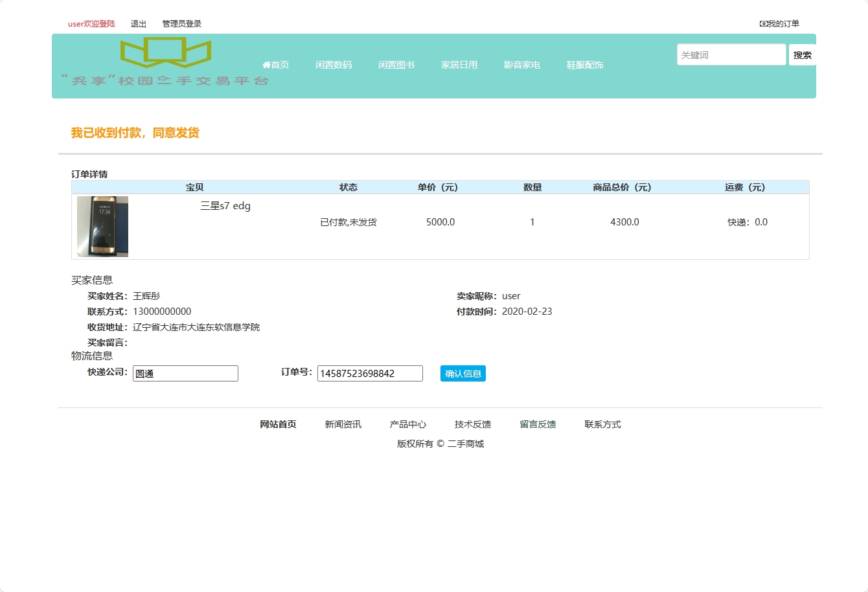Click the 订单号 order number field

point(369,373)
